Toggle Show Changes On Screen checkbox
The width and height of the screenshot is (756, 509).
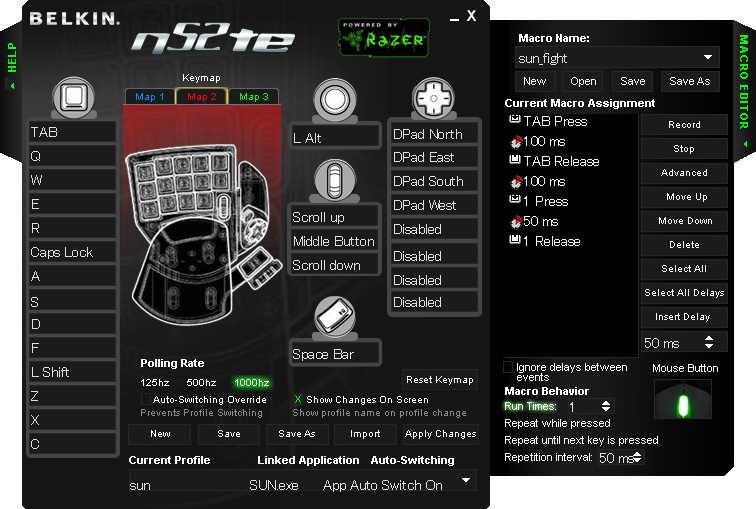tap(297, 399)
